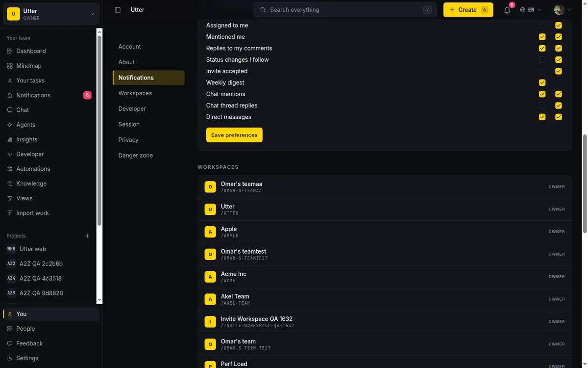Open the Developer settings section

coord(148,109)
